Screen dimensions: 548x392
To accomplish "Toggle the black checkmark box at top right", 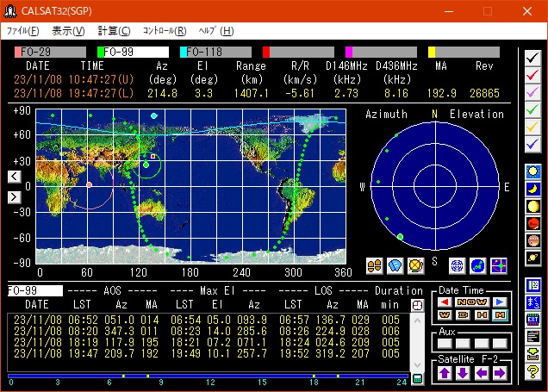I will (x=532, y=57).
